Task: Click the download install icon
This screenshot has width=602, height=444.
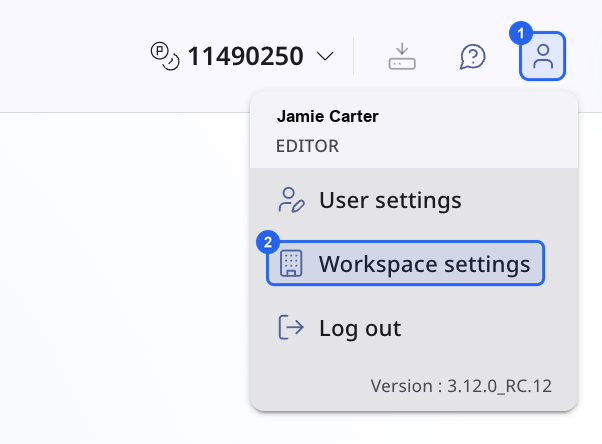Action: click(402, 56)
